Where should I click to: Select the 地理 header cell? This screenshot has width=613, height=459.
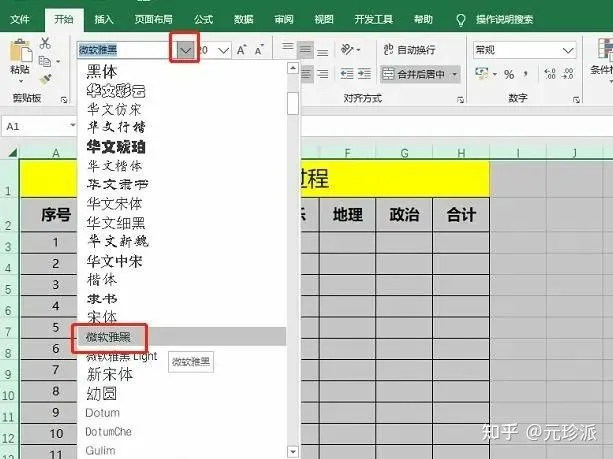coord(347,213)
